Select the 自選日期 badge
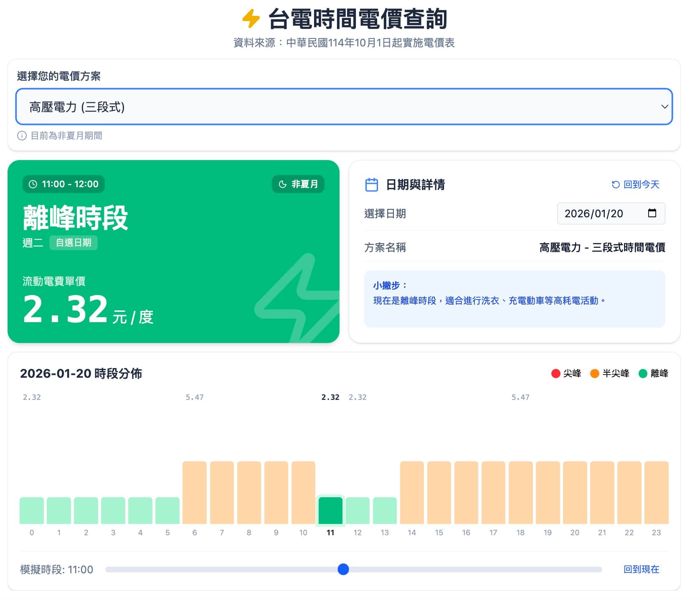The width and height of the screenshot is (700, 600). [74, 243]
